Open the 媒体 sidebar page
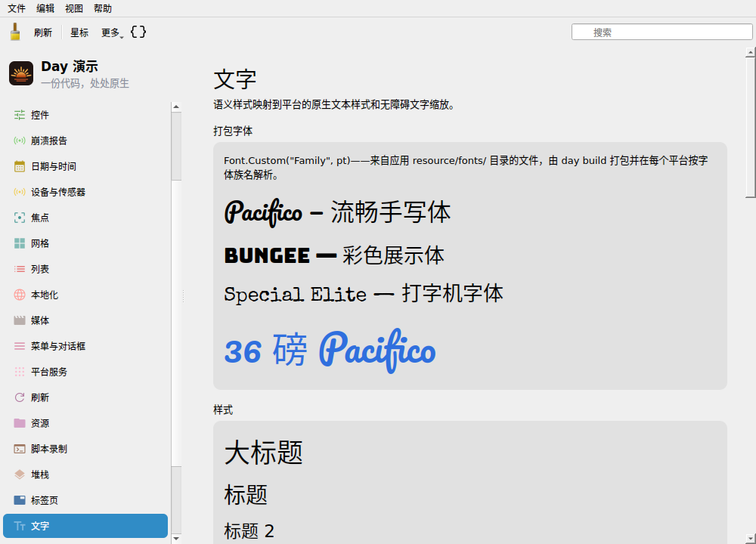The width and height of the screenshot is (756, 544). 85,320
